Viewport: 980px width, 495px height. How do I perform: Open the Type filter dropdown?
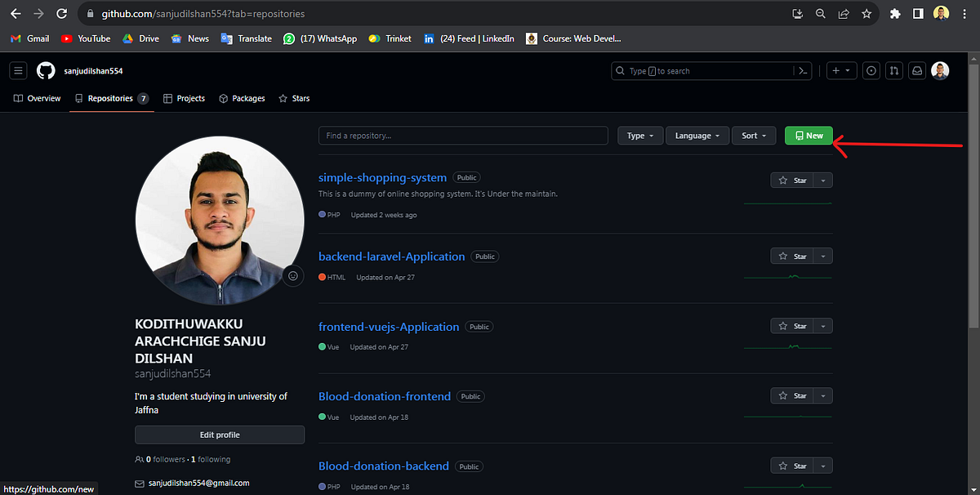(640, 136)
